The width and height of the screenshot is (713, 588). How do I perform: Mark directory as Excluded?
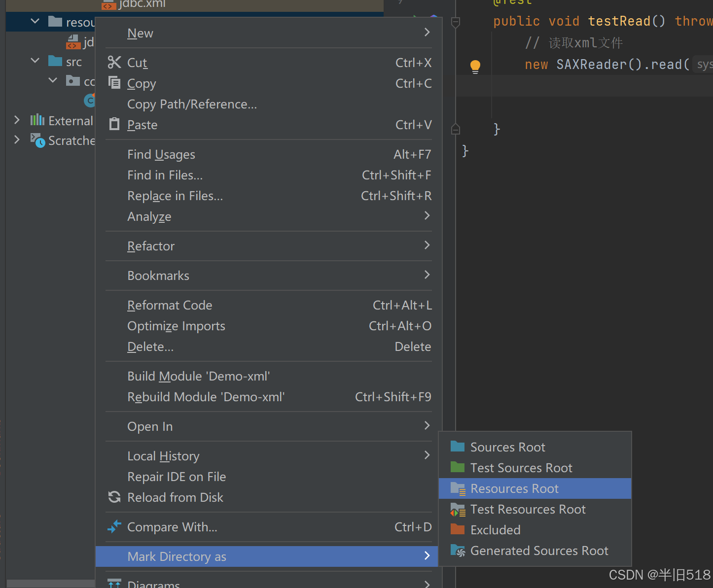pyautogui.click(x=535, y=530)
